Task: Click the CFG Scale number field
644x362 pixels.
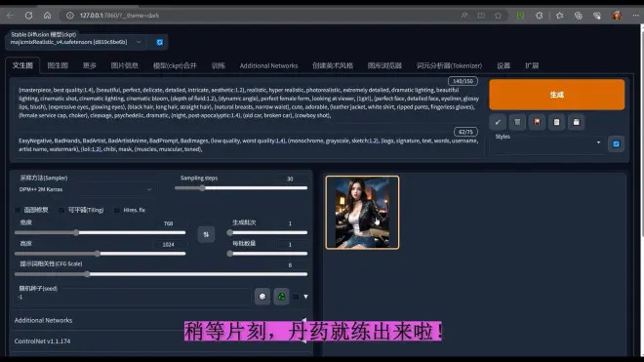Action: pos(291,265)
